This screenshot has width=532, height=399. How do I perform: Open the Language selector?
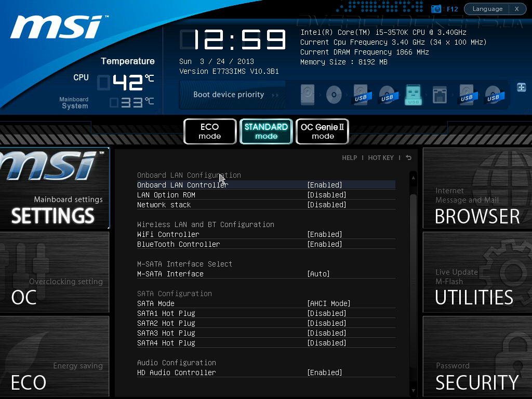[487, 9]
